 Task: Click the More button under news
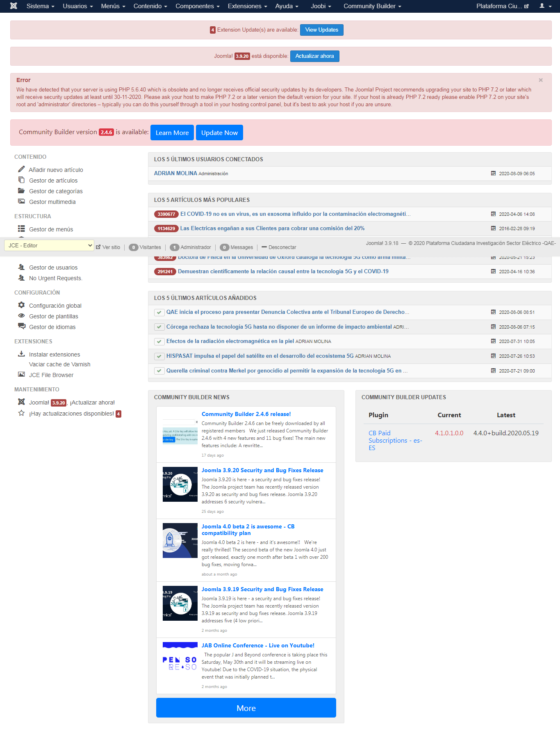tap(246, 708)
